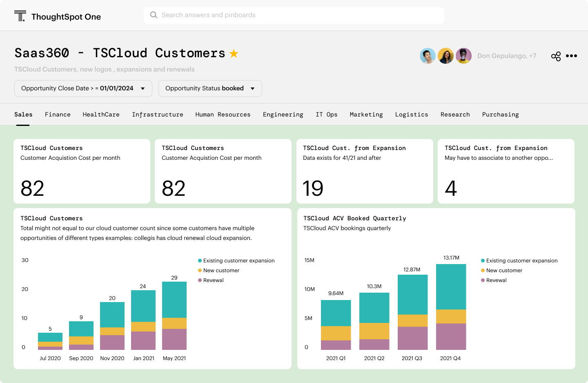The width and height of the screenshot is (588, 383).
Task: Select the Purchasing tab
Action: pyautogui.click(x=501, y=114)
